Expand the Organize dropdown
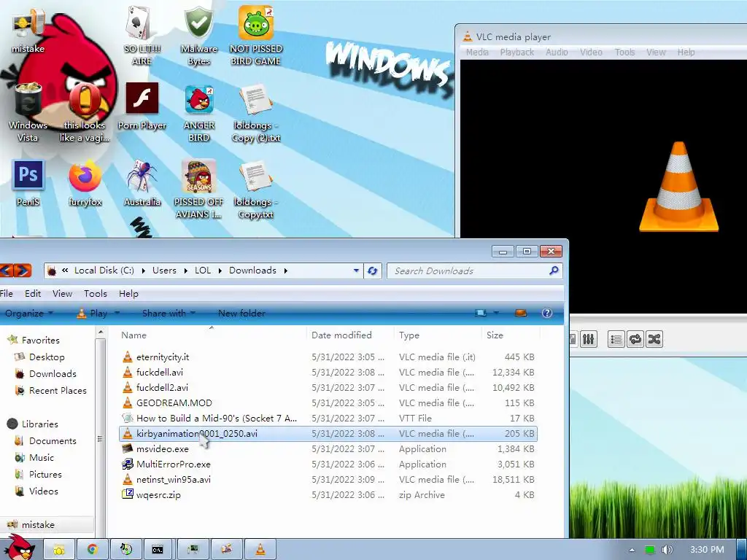Screen dimensions: 747x560 point(29,314)
